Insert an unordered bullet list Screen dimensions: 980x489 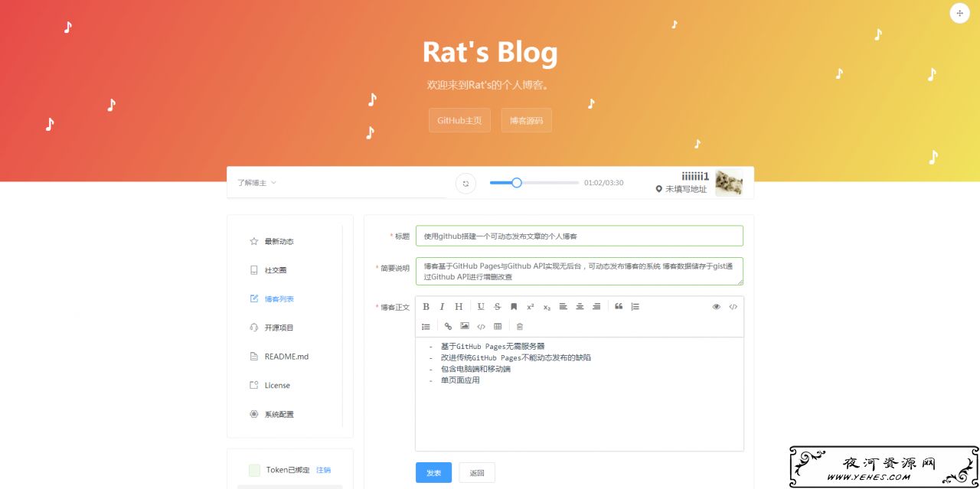click(x=426, y=327)
